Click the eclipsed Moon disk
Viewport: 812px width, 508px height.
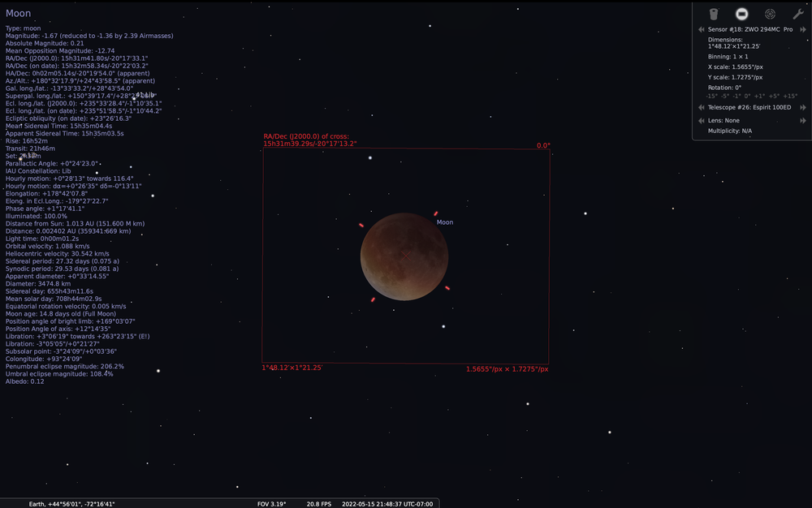pyautogui.click(x=404, y=256)
